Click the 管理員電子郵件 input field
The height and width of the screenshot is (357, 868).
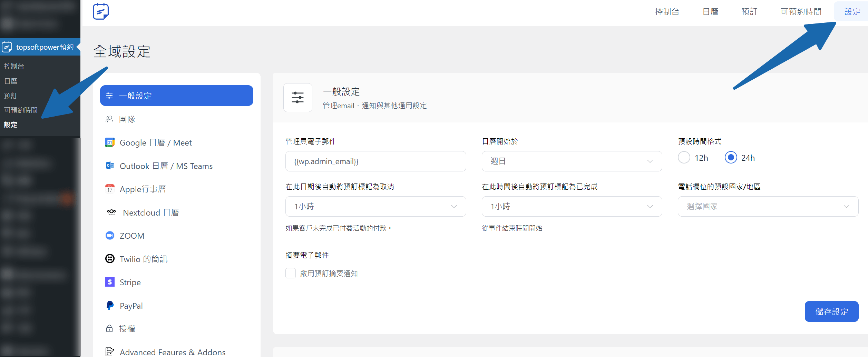[x=375, y=161]
